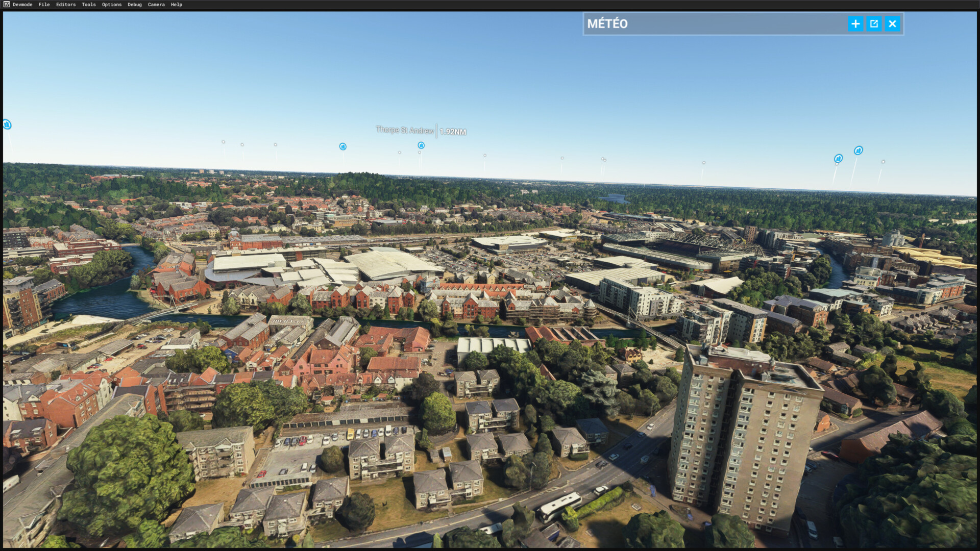Click the lower of two right-side city markers
Image resolution: width=980 pixels, height=551 pixels.
[838, 159]
